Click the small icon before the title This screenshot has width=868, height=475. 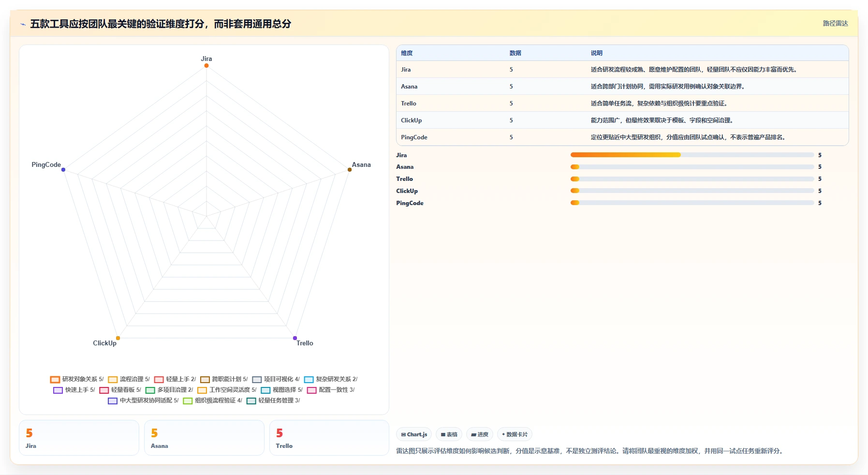click(23, 24)
